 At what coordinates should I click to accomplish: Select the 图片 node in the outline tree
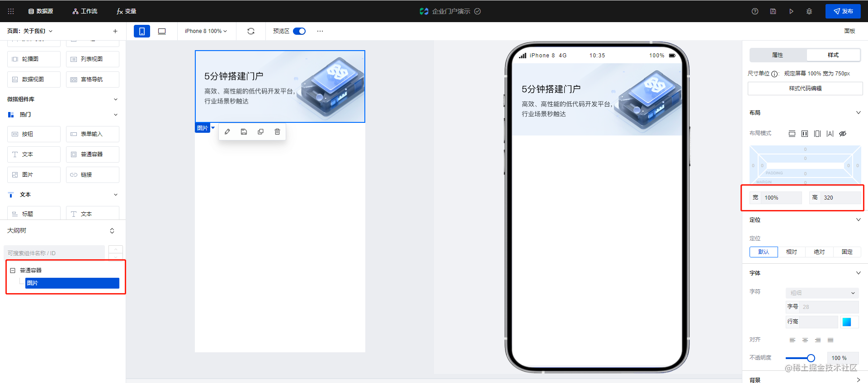coord(72,283)
